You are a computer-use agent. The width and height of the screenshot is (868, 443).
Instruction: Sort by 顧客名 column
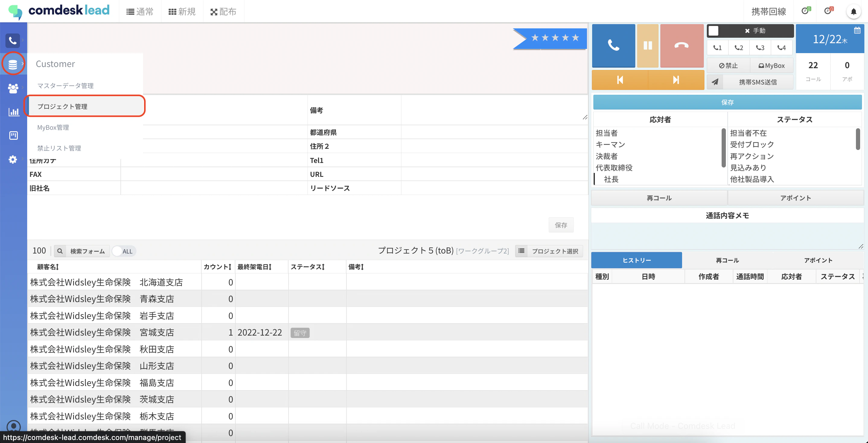48,267
